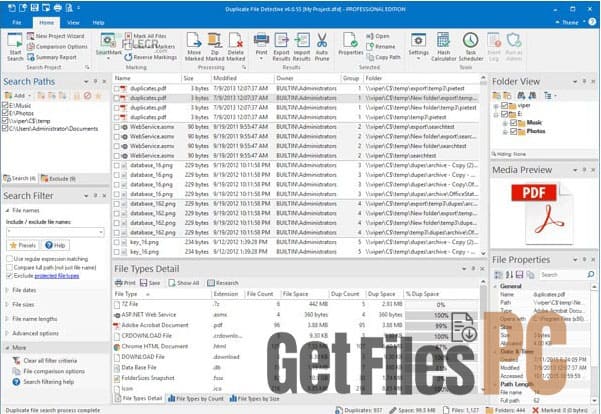
Task: Click the File Properties search field
Action: [x=563, y=275]
